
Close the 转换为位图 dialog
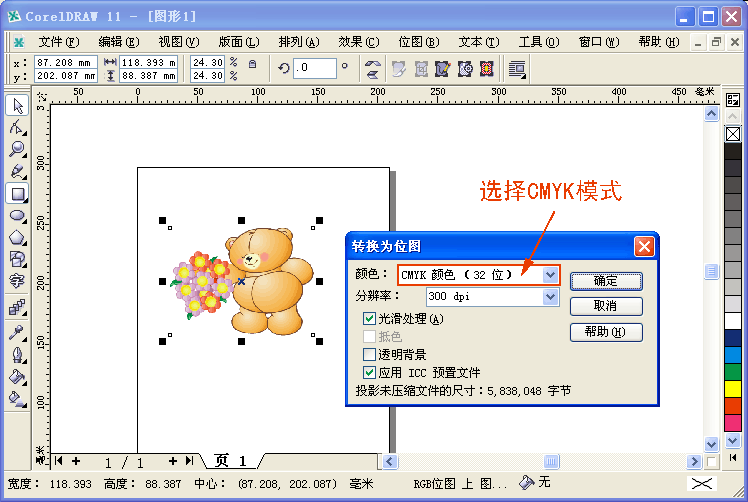(x=644, y=247)
